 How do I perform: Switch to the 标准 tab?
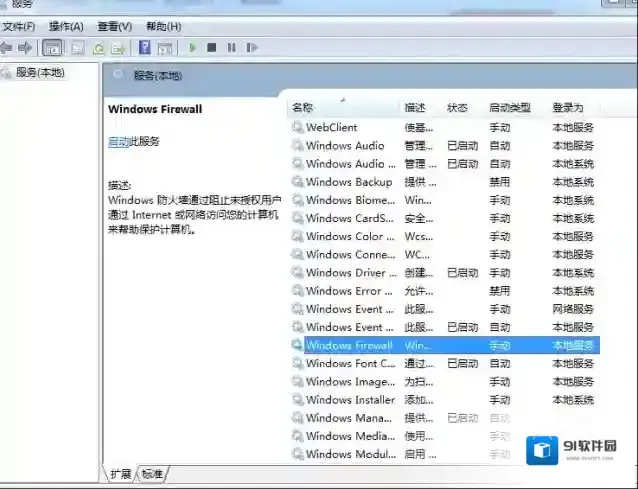point(152,474)
